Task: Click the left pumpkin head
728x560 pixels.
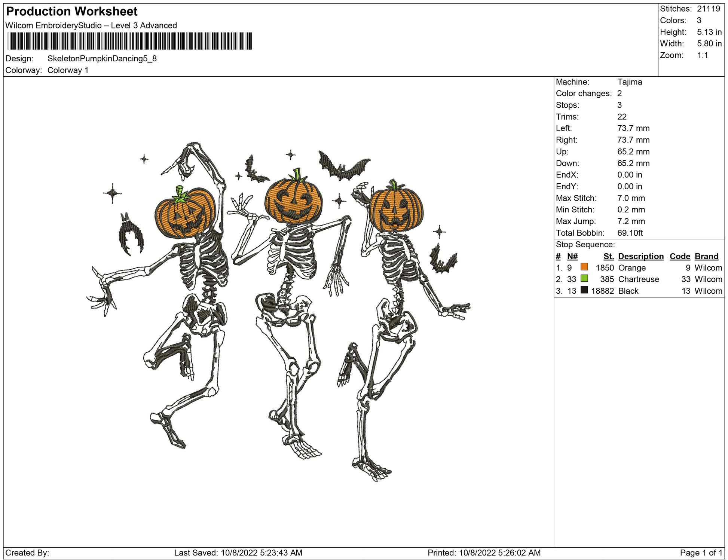Action: (x=185, y=213)
